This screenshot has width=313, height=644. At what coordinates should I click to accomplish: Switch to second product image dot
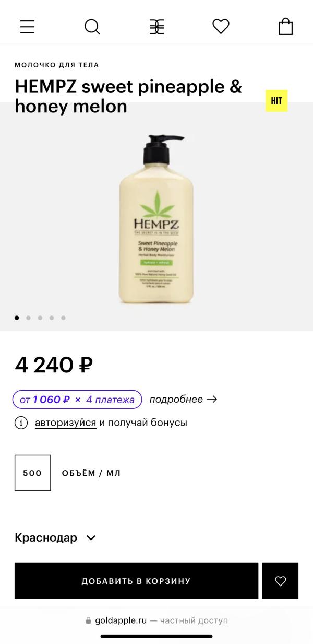[x=28, y=318]
